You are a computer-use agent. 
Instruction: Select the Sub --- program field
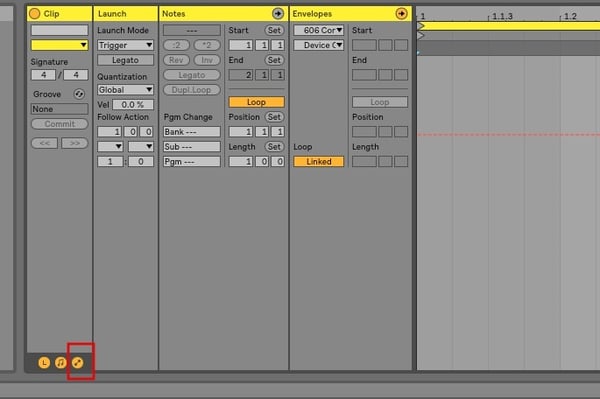pyautogui.click(x=192, y=147)
